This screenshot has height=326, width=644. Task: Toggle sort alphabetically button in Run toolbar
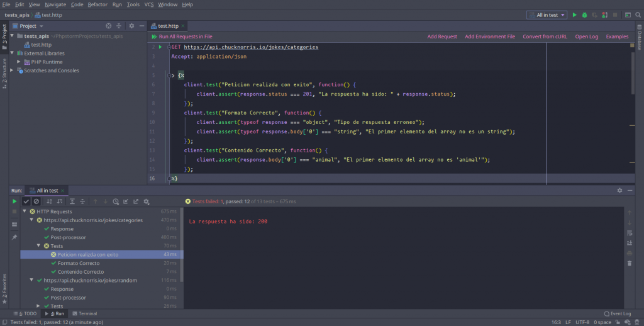click(50, 201)
